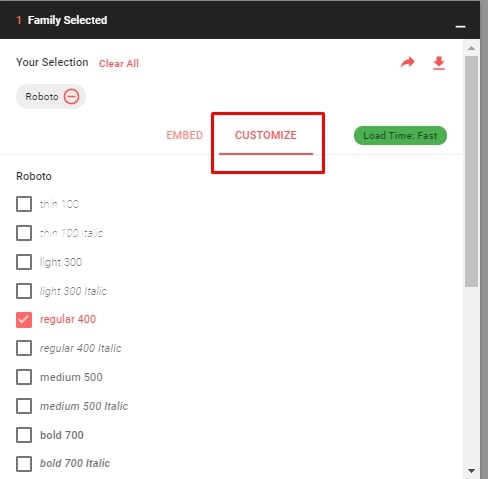488x479 pixels.
Task: Enable the thin 100 checkbox
Action: 24,204
